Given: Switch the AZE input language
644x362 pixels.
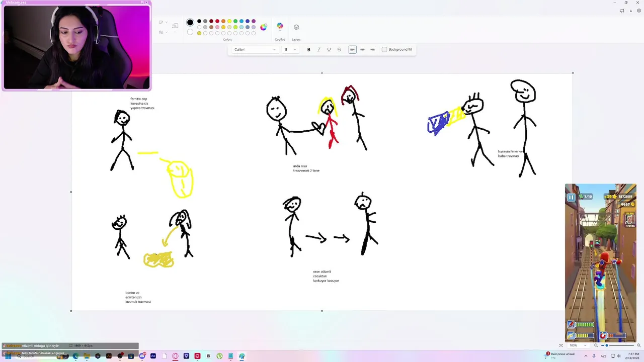Looking at the screenshot, I should click(603, 356).
